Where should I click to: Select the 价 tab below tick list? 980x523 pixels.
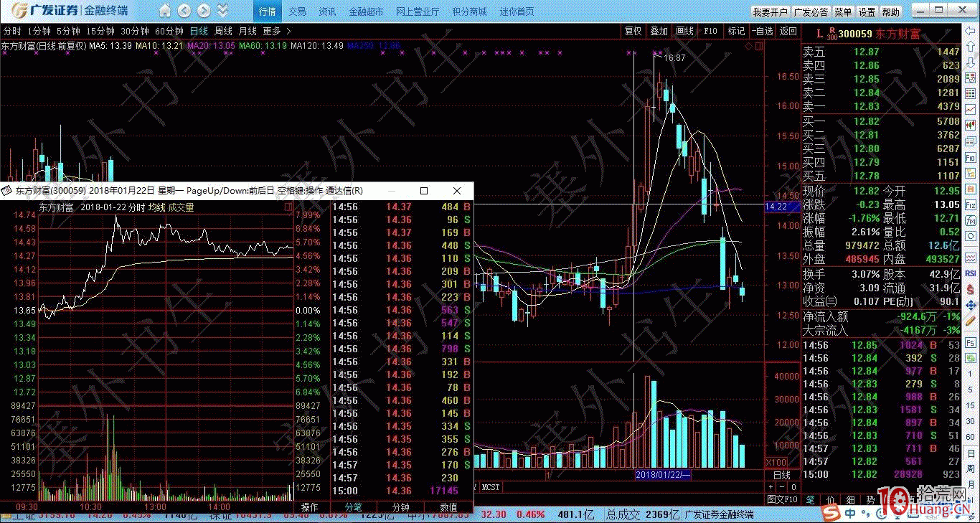(830, 499)
